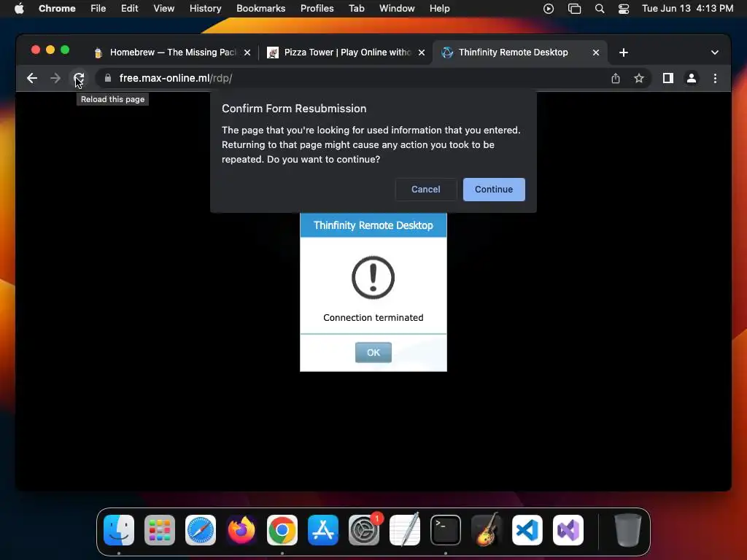Close the Homebrew tab

[x=247, y=52]
